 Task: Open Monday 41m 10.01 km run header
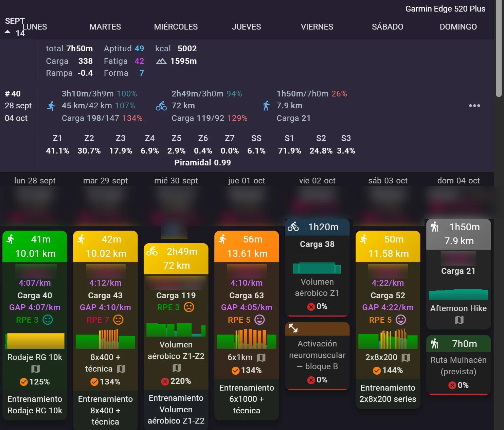[35, 246]
